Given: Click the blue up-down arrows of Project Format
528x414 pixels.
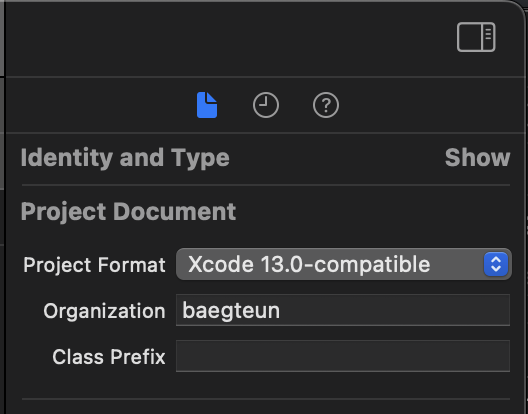Looking at the screenshot, I should (496, 264).
